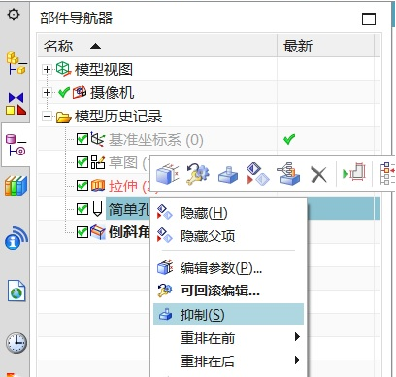Click the 重排在后 submenu arrow

[x=297, y=360]
